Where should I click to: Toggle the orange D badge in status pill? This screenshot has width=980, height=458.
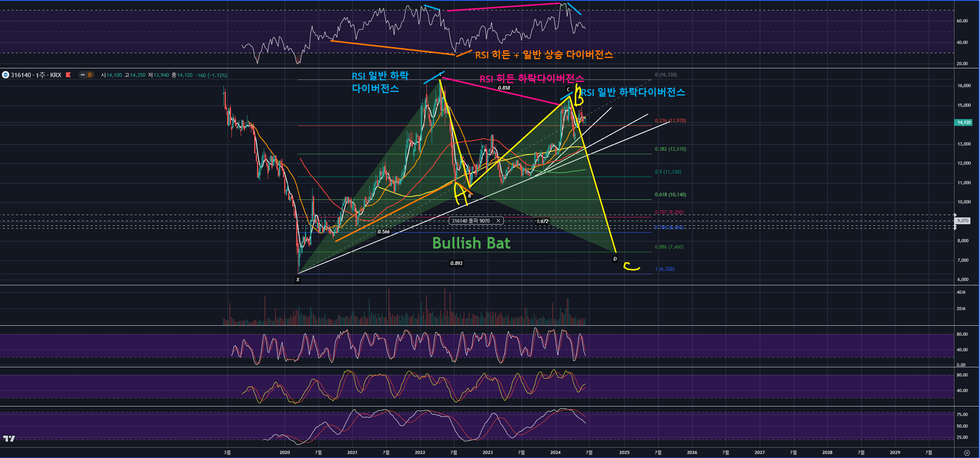point(90,75)
